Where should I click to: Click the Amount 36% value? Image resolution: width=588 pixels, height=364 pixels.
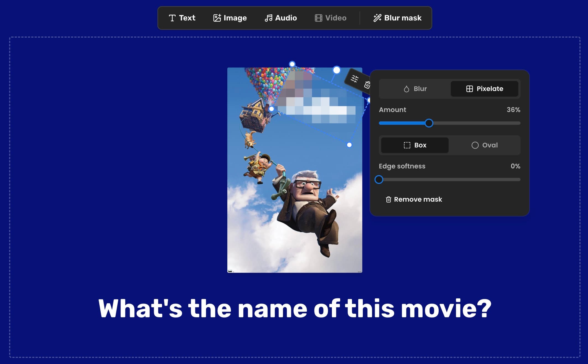coord(513,110)
